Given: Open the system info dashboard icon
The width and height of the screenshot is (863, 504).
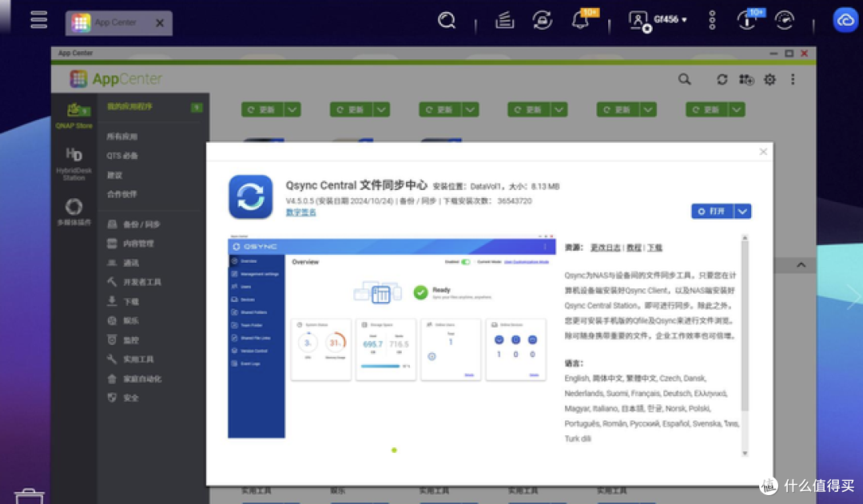Looking at the screenshot, I should 746,21.
